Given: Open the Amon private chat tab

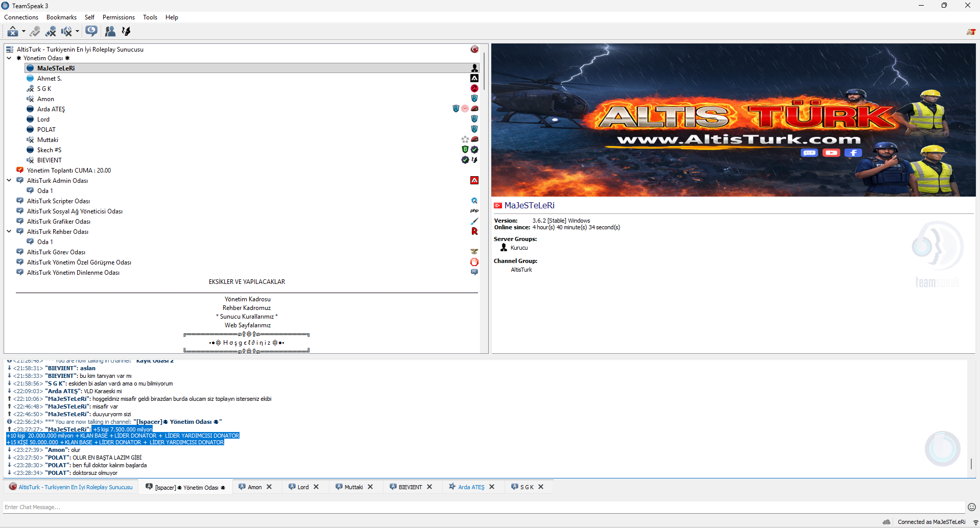Looking at the screenshot, I should pyautogui.click(x=255, y=487).
